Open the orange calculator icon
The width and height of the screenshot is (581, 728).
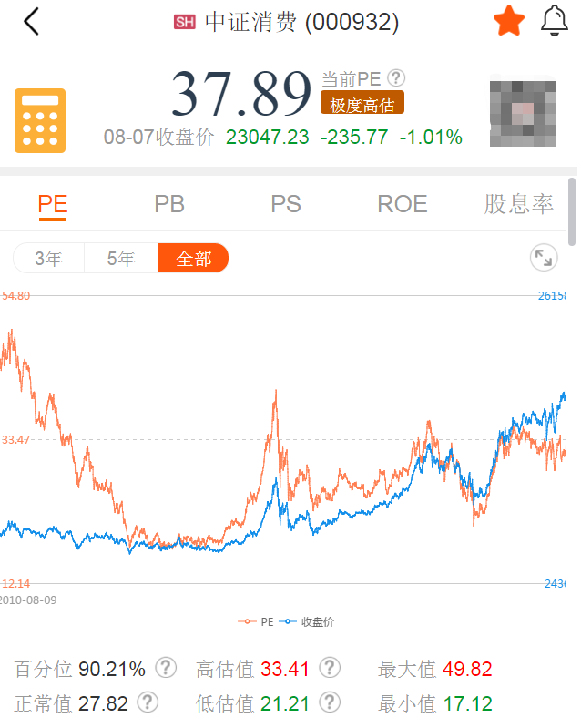click(40, 121)
